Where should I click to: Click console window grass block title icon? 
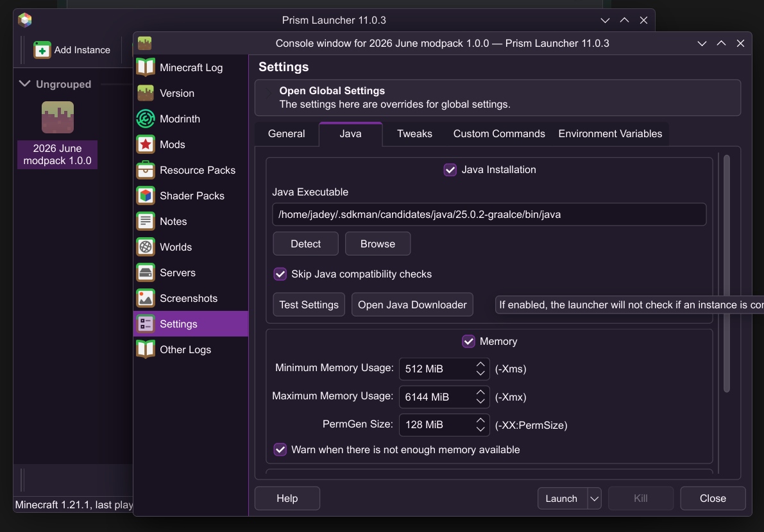[x=145, y=44]
